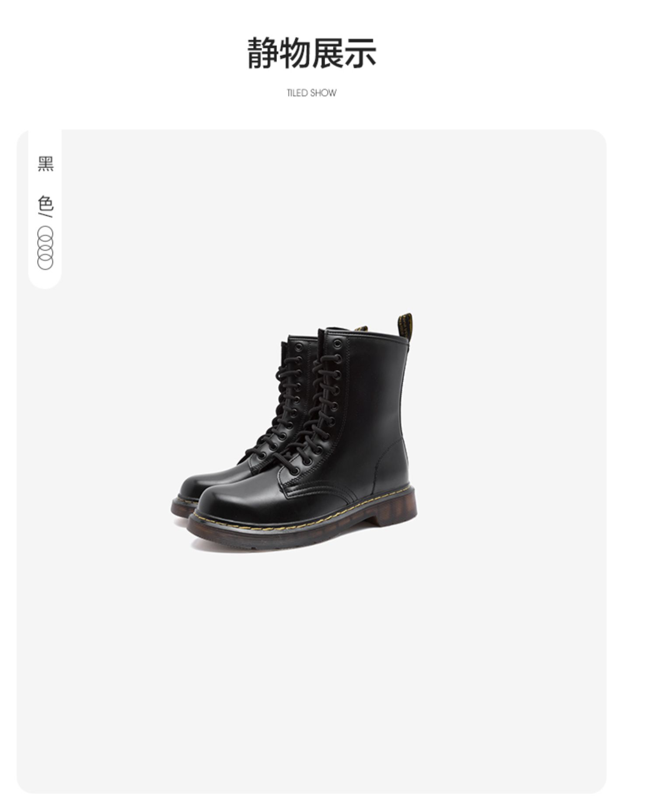Click the 色 character in side label
This screenshot has height=812, width=656.
(45, 203)
